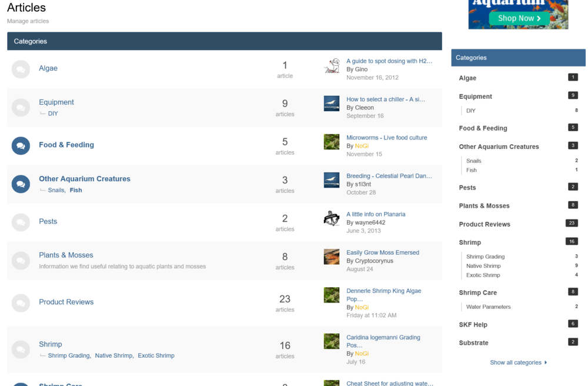This screenshot has height=386, width=588.
Task: Open NoGi's avatar in Food & Feeding row
Action: [x=332, y=142]
